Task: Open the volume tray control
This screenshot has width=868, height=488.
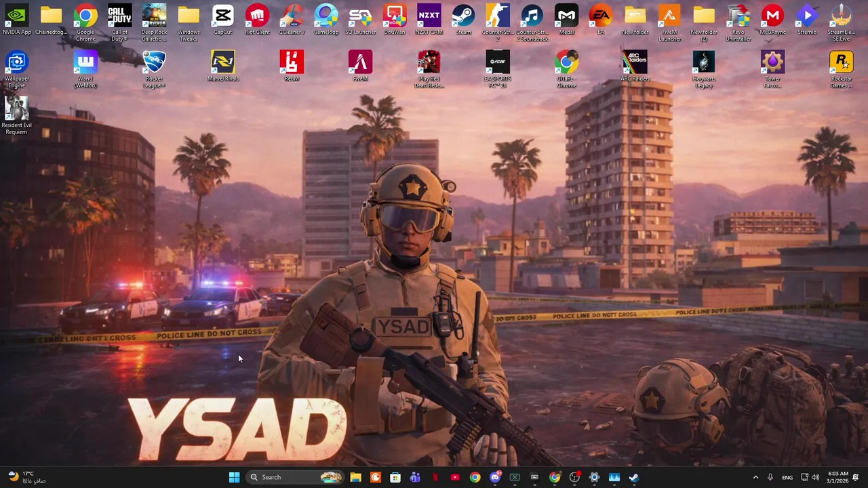Action: tap(815, 477)
